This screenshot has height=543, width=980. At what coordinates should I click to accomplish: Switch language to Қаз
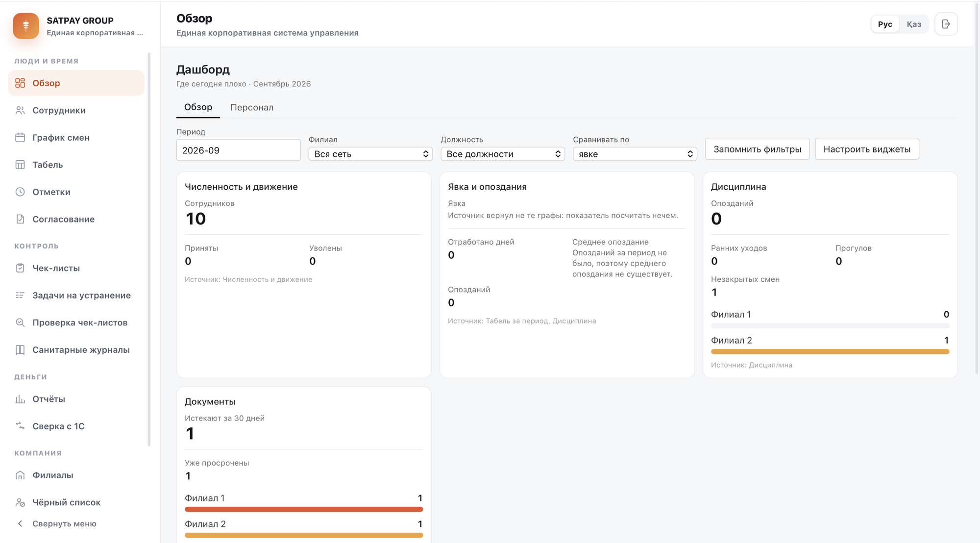914,24
